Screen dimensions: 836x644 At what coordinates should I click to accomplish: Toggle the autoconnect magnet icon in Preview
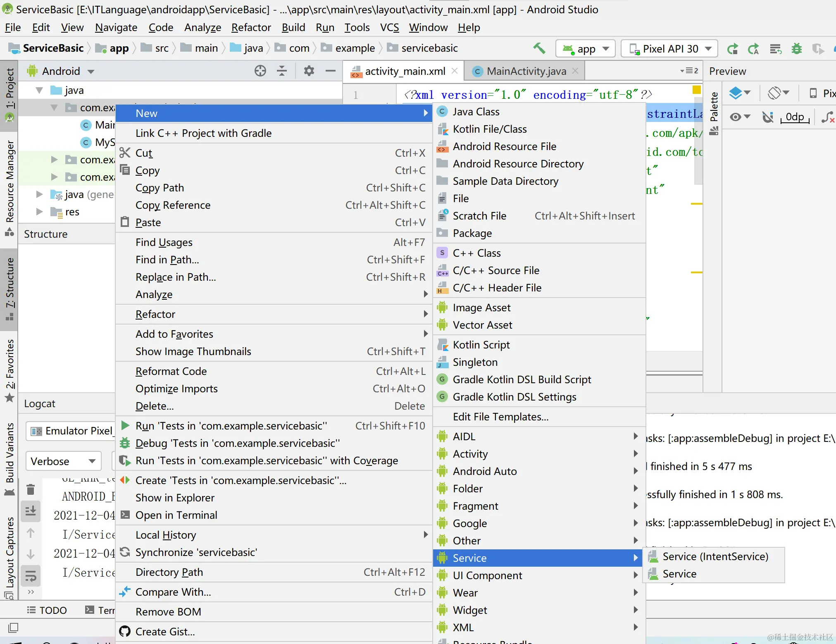768,117
